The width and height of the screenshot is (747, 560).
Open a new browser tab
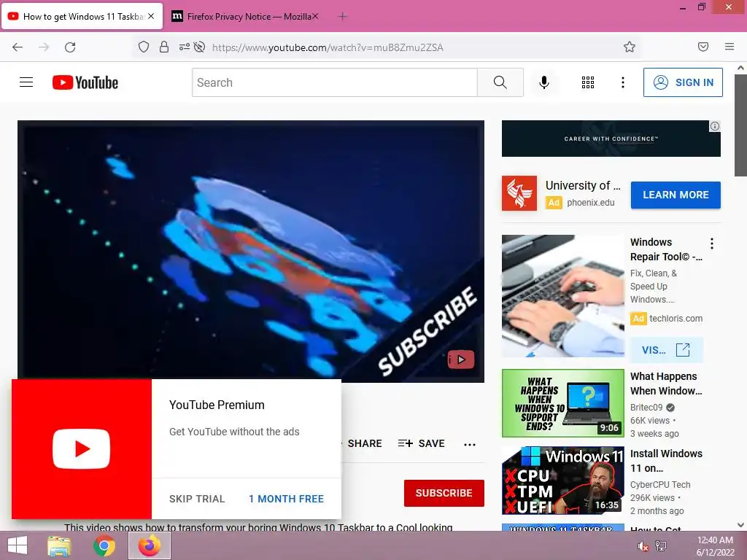[342, 17]
